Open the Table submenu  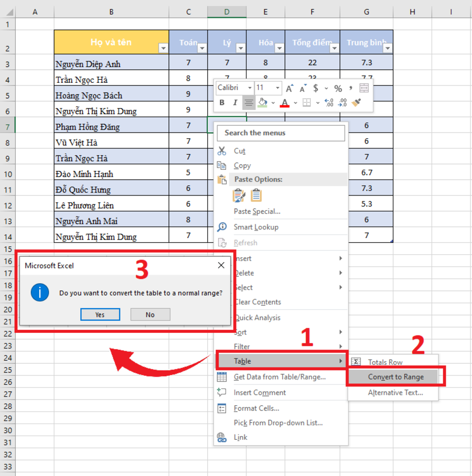(x=282, y=361)
